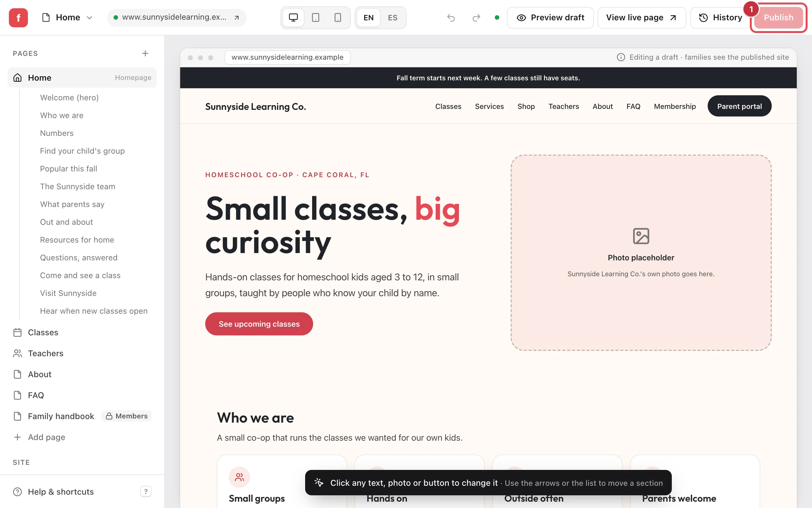Switch to tablet preview device
The width and height of the screenshot is (812, 508).
pyautogui.click(x=315, y=17)
